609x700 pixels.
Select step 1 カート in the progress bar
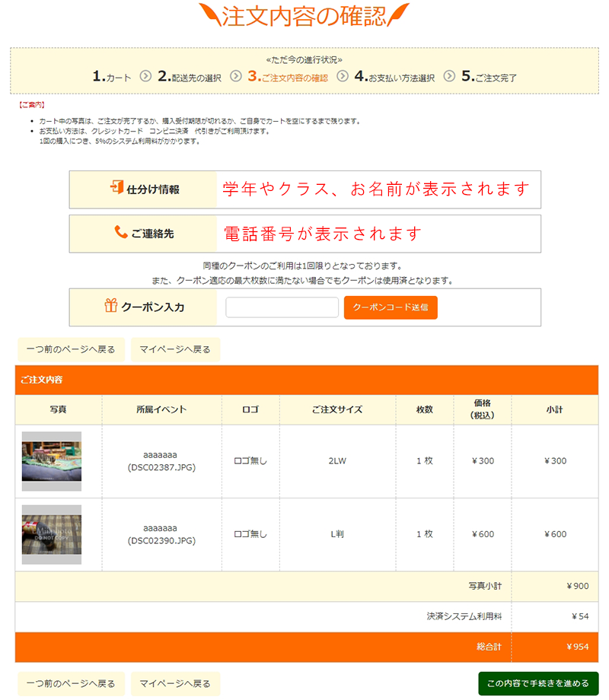112,77
